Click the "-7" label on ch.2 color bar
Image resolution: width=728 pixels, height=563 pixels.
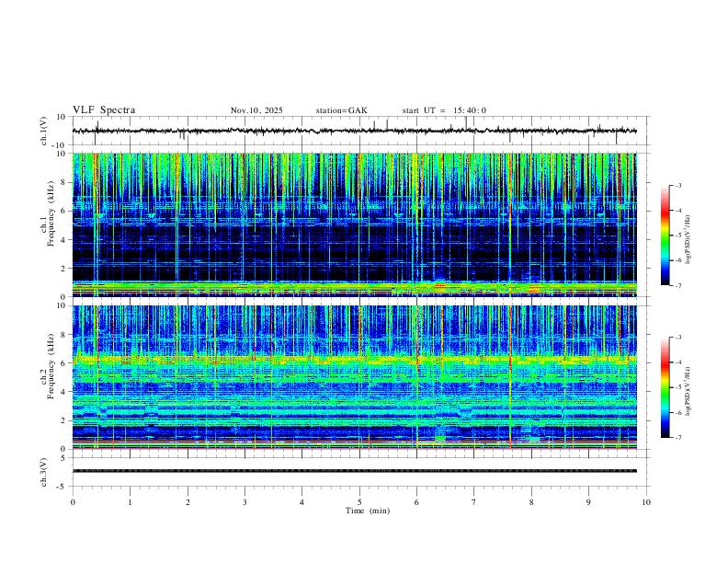coord(677,437)
